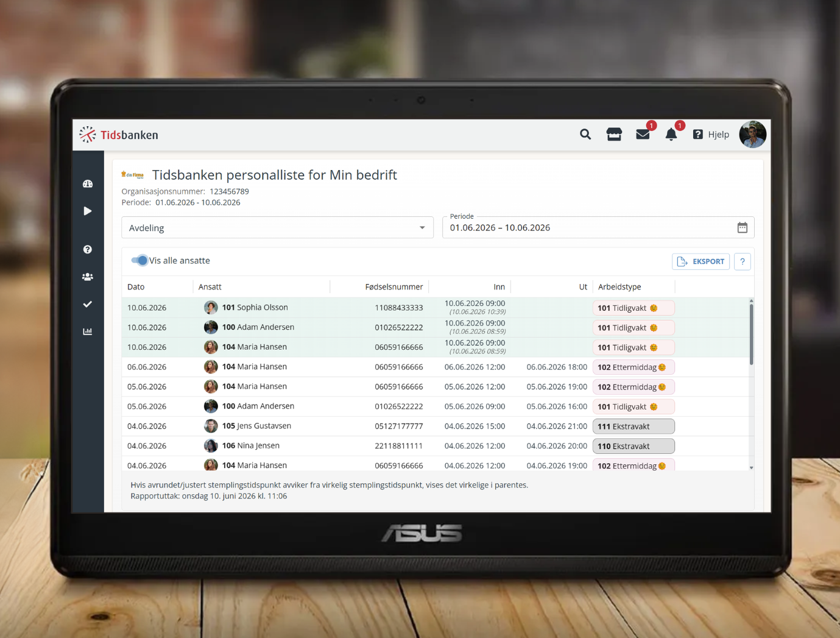The image size is (840, 638).
Task: Click the 111 Ekstravakt work type tag
Action: pyautogui.click(x=634, y=427)
